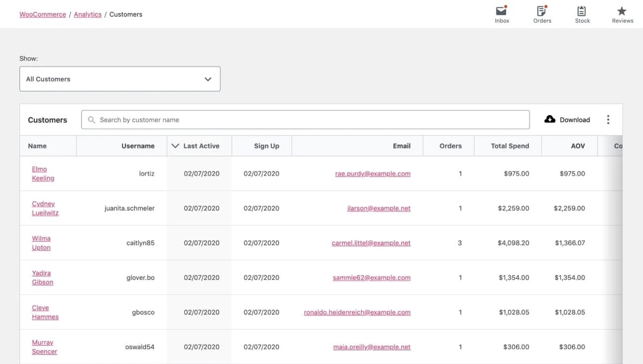Open the more options ellipsis menu

click(608, 119)
